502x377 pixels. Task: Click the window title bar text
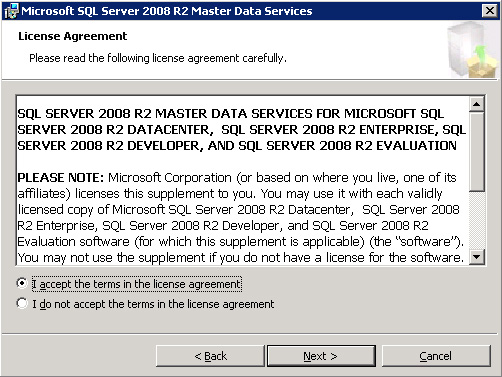pyautogui.click(x=167, y=11)
